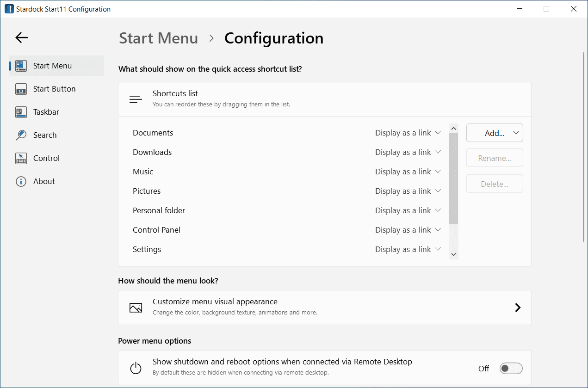Click the Search magnifier icon

21,135
